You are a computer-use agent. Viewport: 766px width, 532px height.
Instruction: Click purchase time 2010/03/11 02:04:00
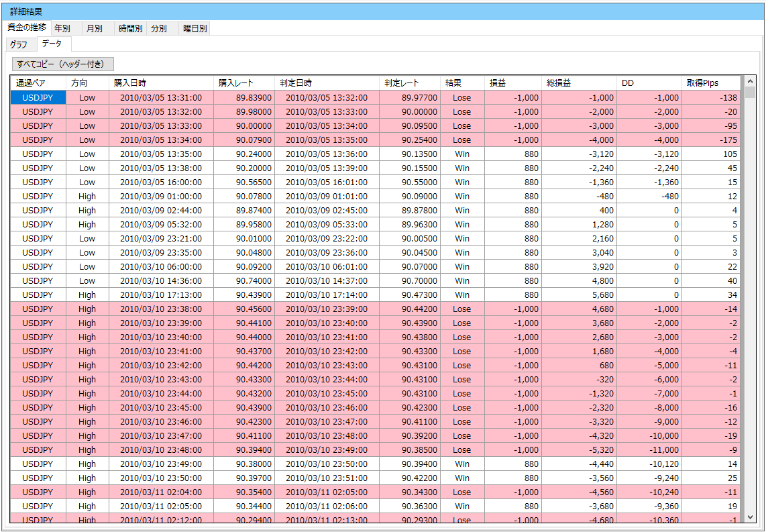click(x=161, y=492)
